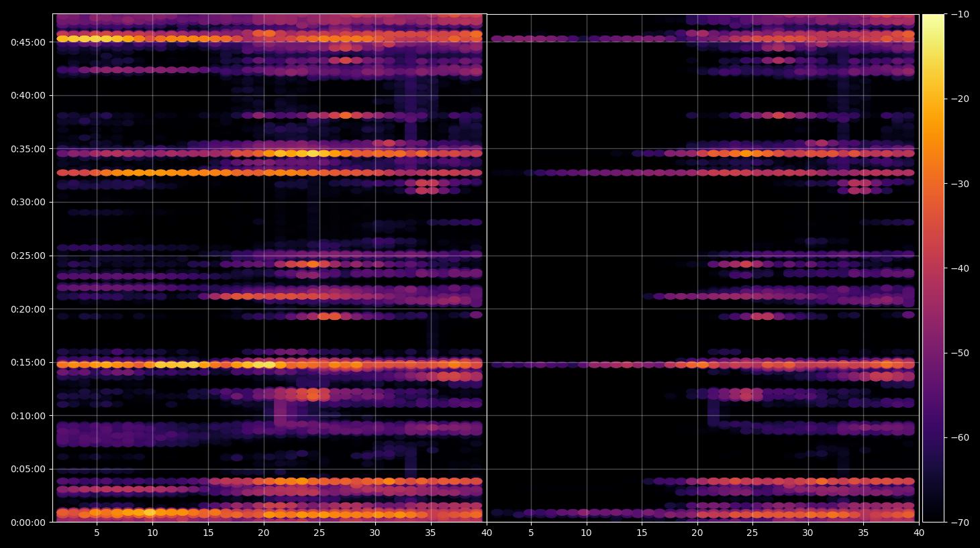The image size is (980, 548).
Task: Select x-axis label 10 of the right plot
Action: pyautogui.click(x=586, y=533)
